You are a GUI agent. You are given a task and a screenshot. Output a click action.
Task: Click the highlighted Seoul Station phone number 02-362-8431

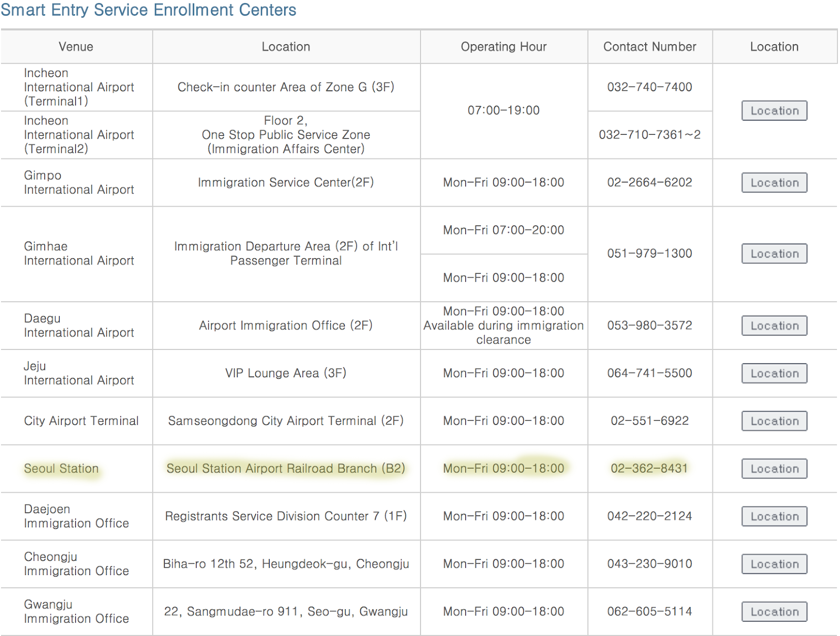pos(649,469)
